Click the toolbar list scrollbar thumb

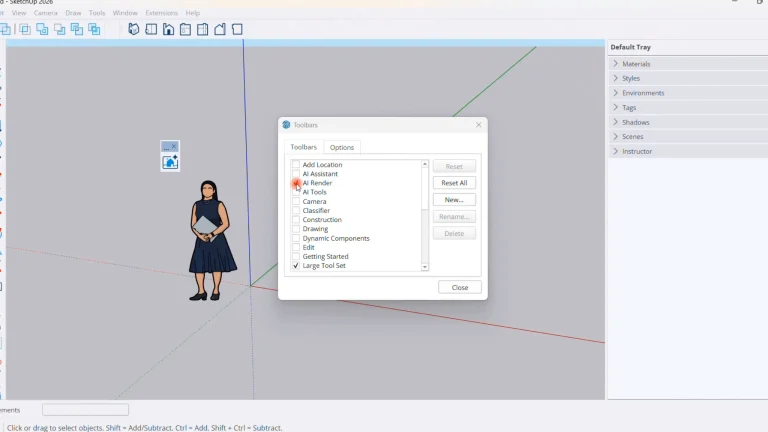coord(425,189)
